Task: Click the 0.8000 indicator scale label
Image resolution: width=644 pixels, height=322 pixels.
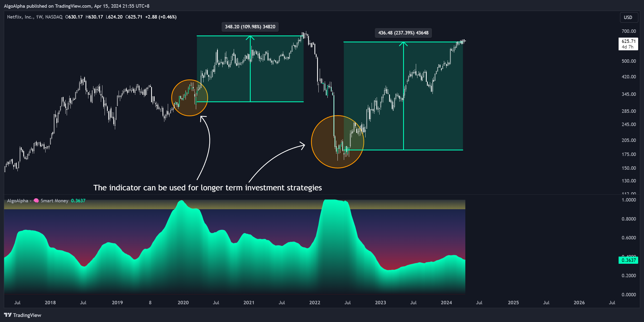Action: (x=629, y=219)
